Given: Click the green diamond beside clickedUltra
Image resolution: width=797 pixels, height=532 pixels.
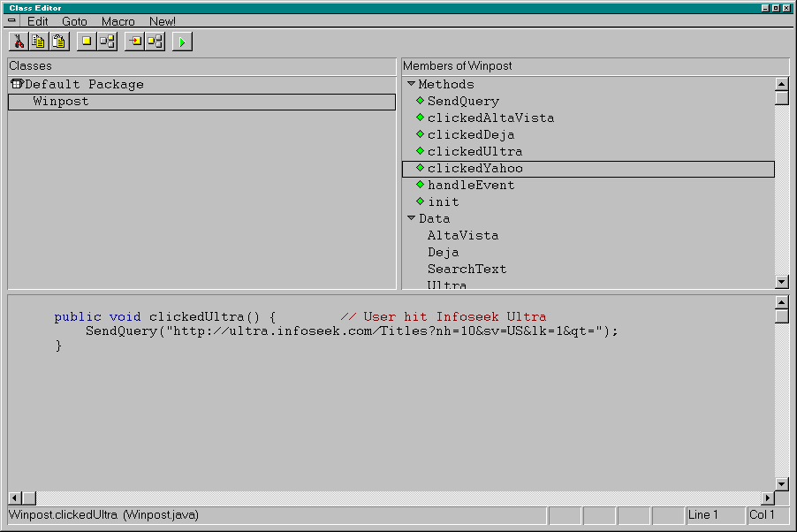Looking at the screenshot, I should [x=420, y=150].
